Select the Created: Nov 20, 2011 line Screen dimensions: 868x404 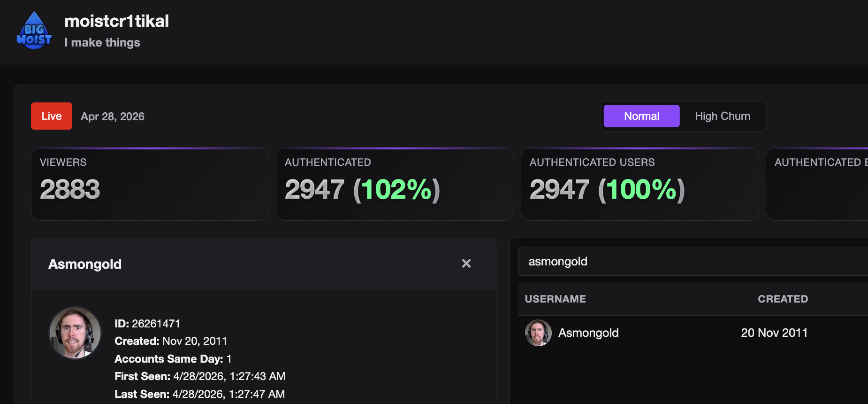click(x=171, y=341)
